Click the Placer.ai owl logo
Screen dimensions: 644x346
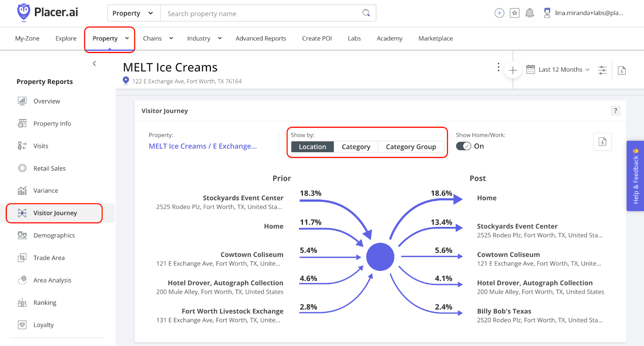click(24, 12)
